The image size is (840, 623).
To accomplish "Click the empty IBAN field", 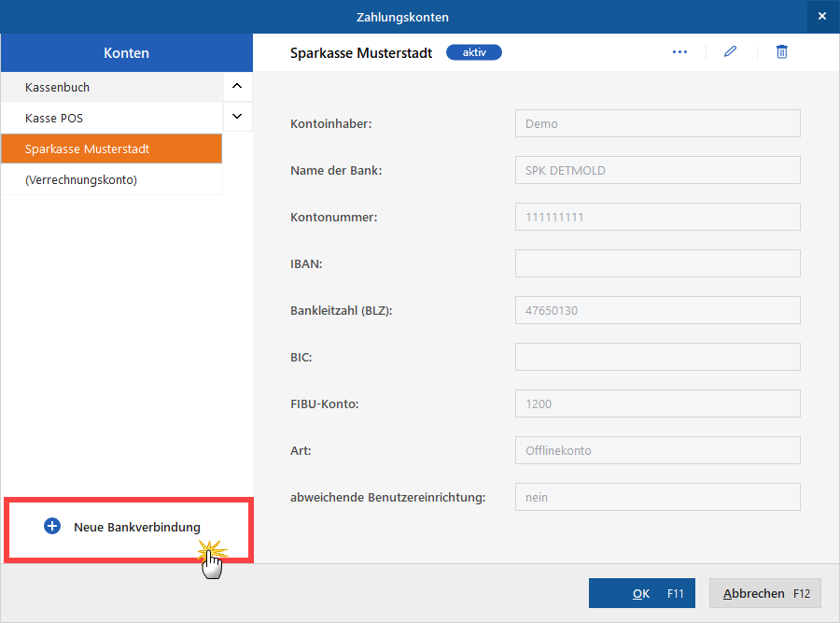I will point(657,263).
